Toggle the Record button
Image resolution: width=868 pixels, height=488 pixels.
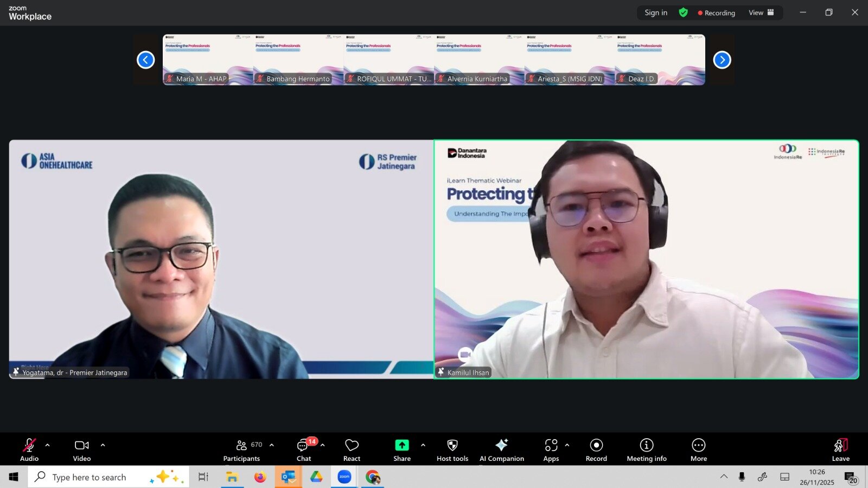596,450
